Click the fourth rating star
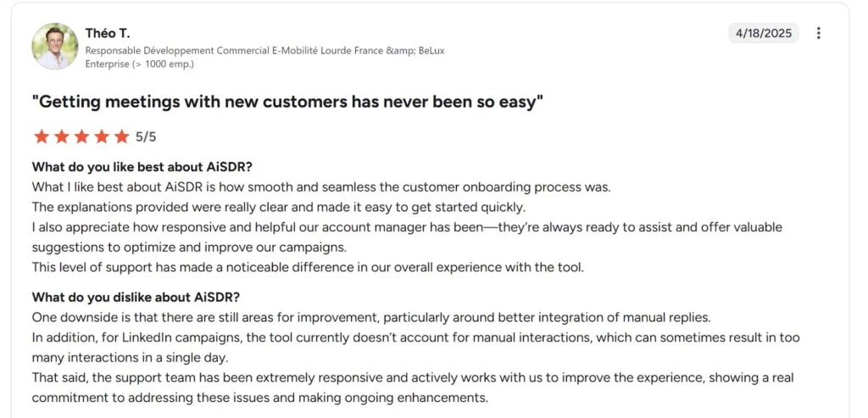 (102, 137)
